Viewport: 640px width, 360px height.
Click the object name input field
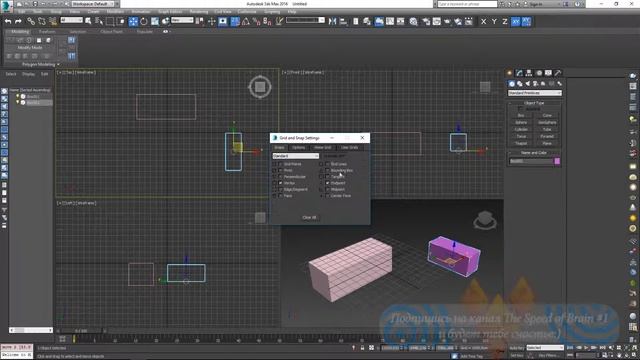pyautogui.click(x=531, y=161)
